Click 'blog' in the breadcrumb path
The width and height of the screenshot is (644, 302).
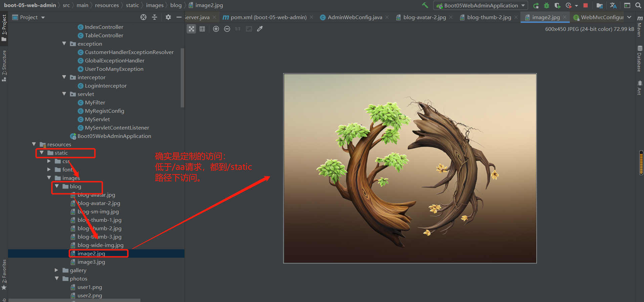tap(176, 5)
